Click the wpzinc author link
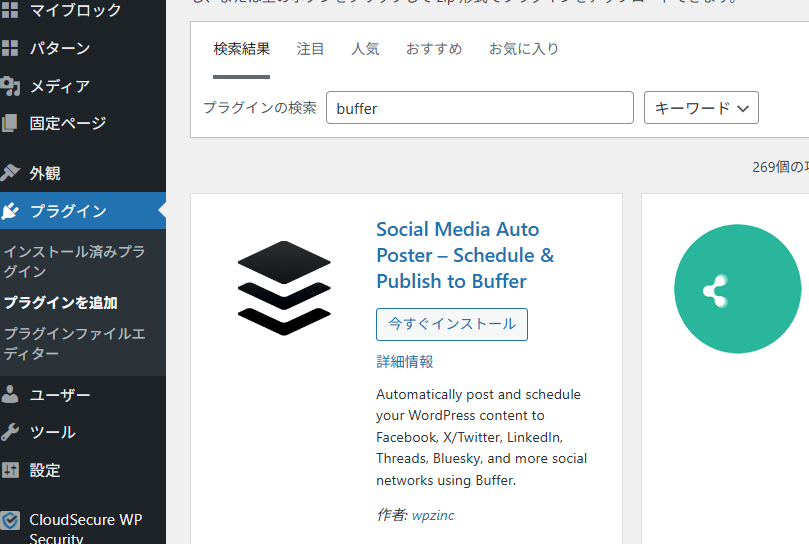Screen dimensions: 809x544 click(x=433, y=515)
